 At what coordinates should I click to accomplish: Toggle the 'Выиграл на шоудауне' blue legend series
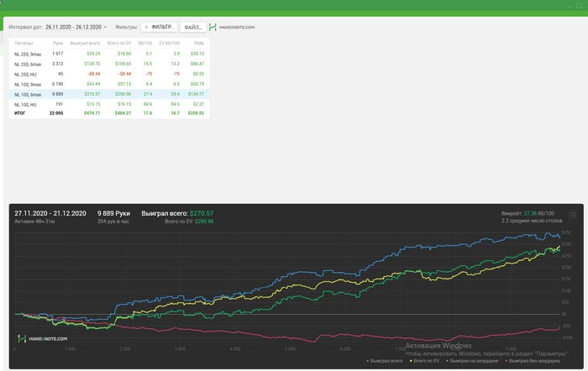(x=472, y=361)
